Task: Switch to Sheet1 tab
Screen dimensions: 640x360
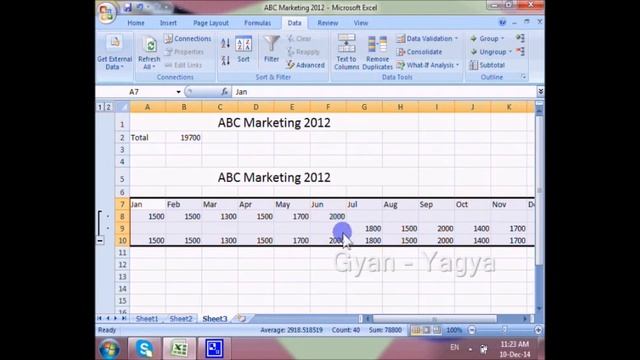Action: click(x=147, y=318)
